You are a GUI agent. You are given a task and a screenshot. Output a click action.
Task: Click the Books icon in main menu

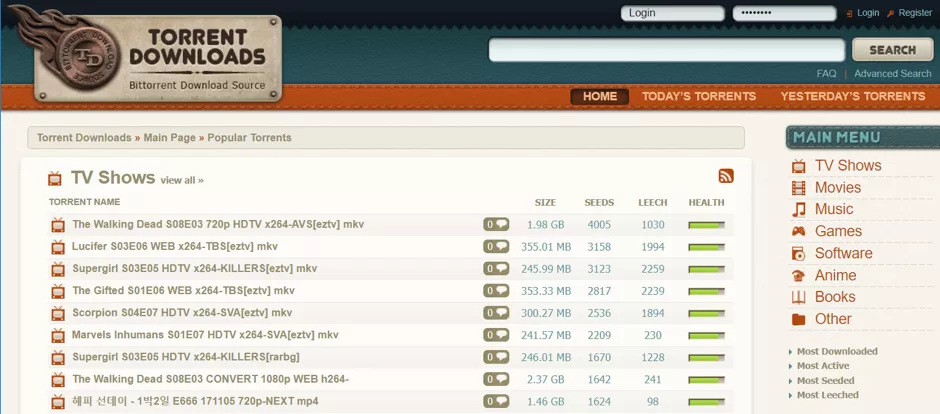point(798,298)
